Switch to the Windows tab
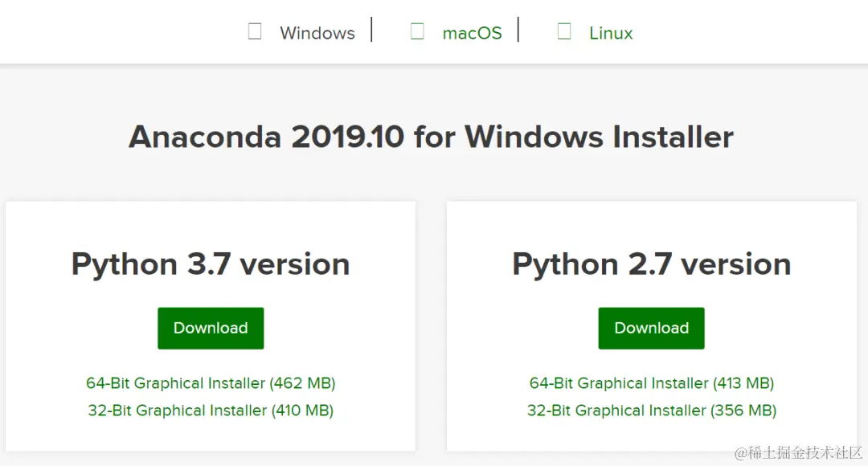 (x=317, y=33)
